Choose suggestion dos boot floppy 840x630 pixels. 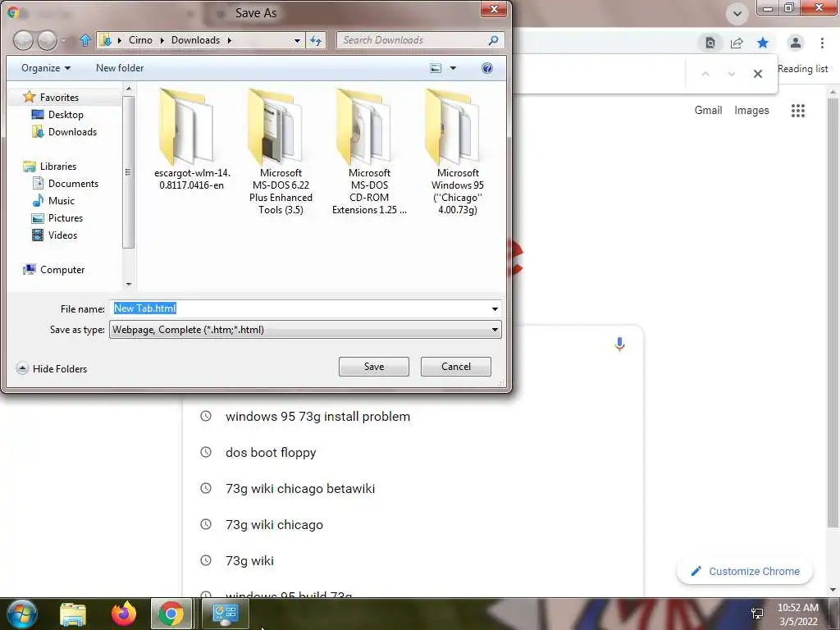(271, 452)
